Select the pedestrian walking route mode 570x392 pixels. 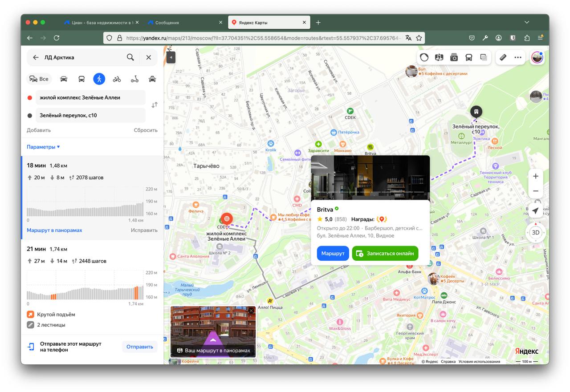pos(99,79)
